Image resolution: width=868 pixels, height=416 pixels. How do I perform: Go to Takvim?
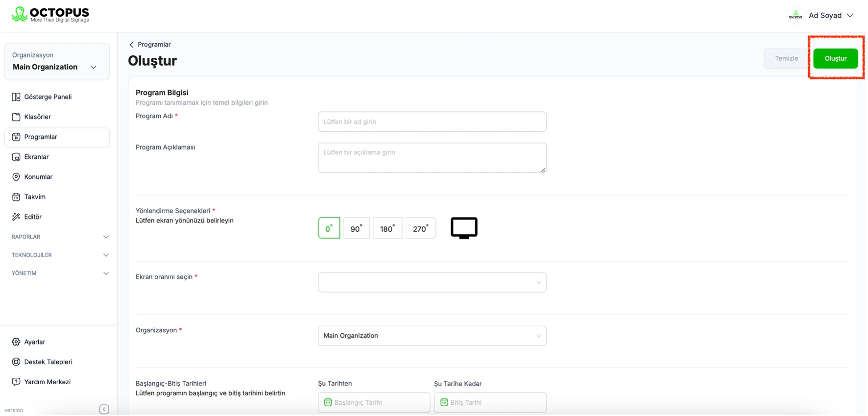click(x=35, y=197)
